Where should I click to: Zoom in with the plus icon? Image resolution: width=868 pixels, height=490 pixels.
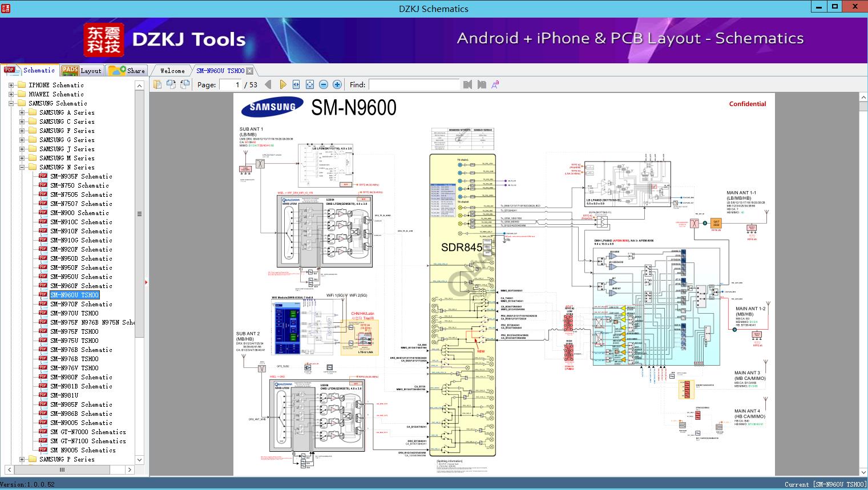337,84
